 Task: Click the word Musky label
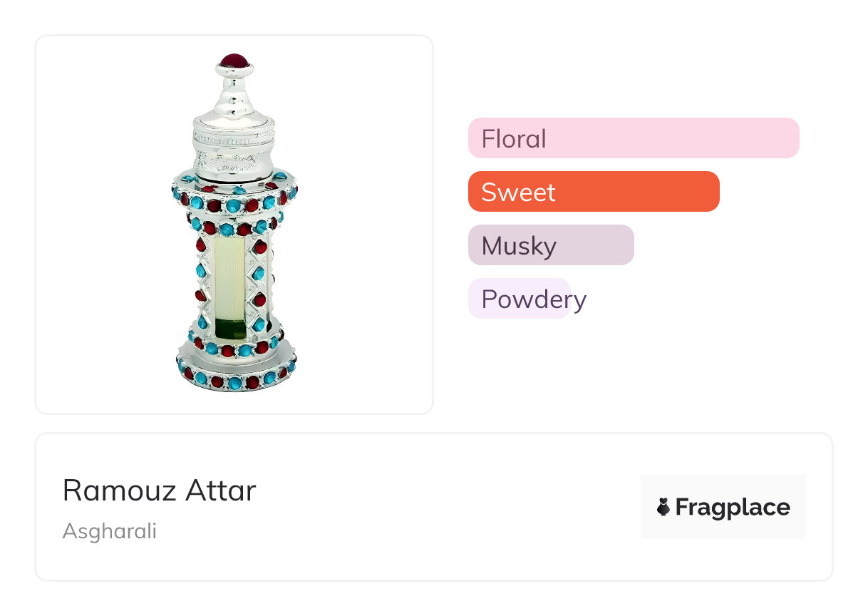[519, 245]
